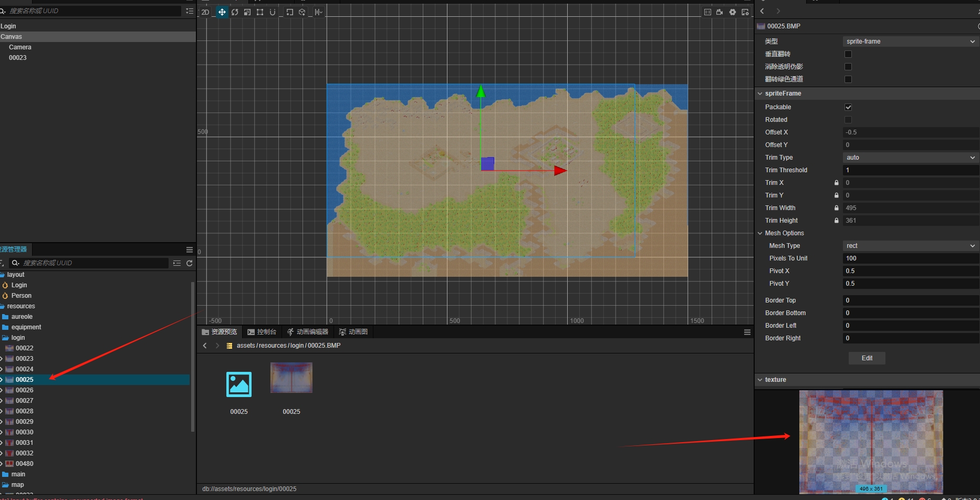Collapse the Mesh Options section
The height and width of the screenshot is (500, 980).
(x=760, y=233)
